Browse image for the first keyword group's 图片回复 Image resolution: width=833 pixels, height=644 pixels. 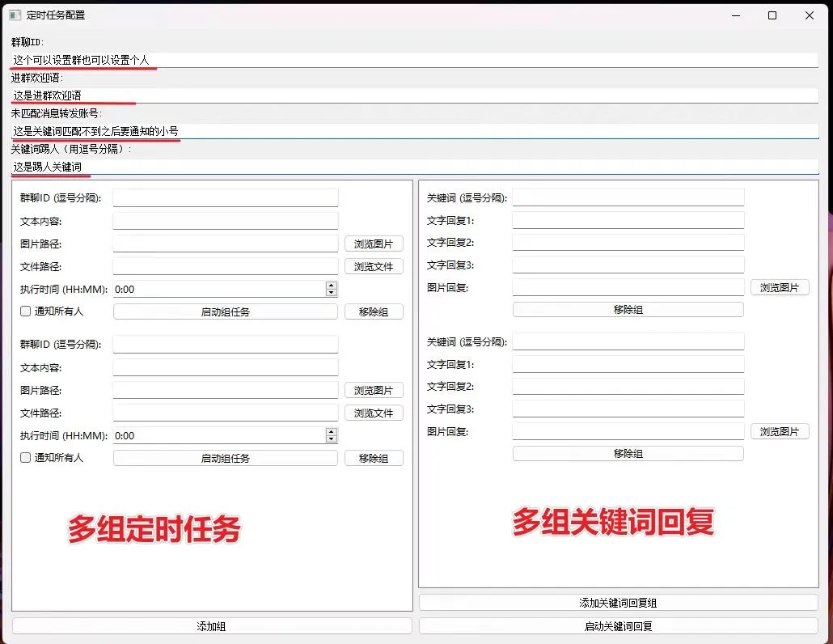[779, 288]
